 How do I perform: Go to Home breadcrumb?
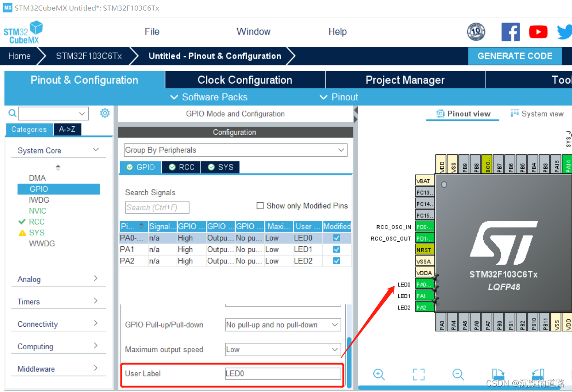pos(19,56)
